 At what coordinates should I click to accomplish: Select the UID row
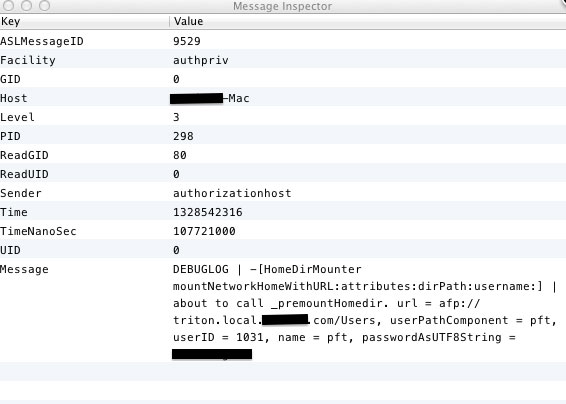click(283, 250)
